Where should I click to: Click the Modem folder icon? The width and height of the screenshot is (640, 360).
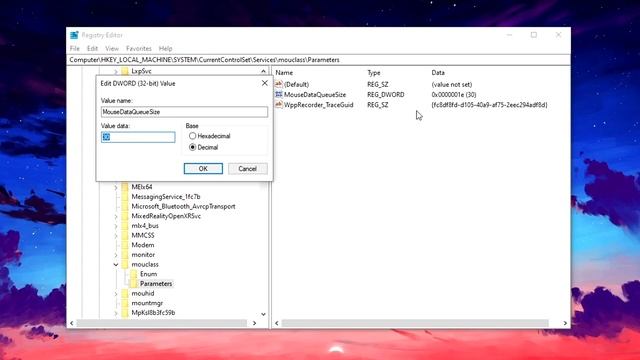[124, 245]
